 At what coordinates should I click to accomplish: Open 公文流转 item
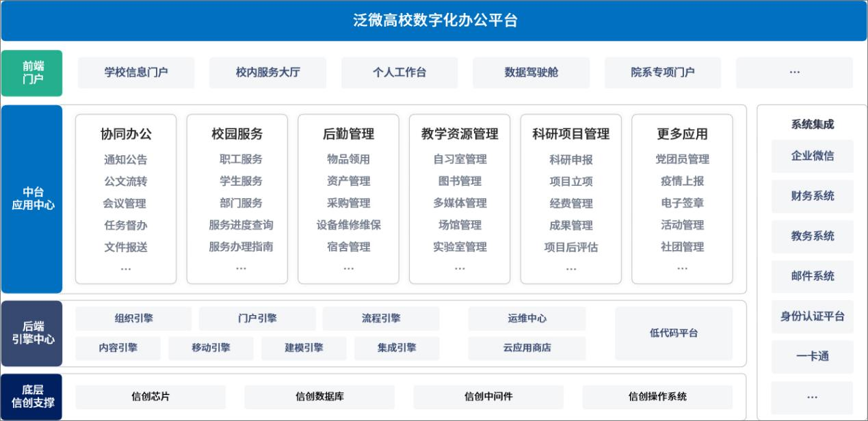[x=126, y=182]
